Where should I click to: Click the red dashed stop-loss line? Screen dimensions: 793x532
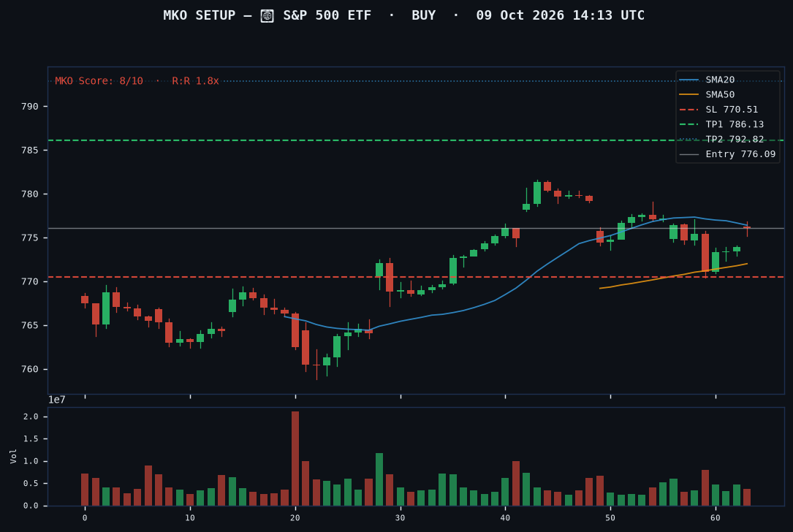[x=416, y=277]
